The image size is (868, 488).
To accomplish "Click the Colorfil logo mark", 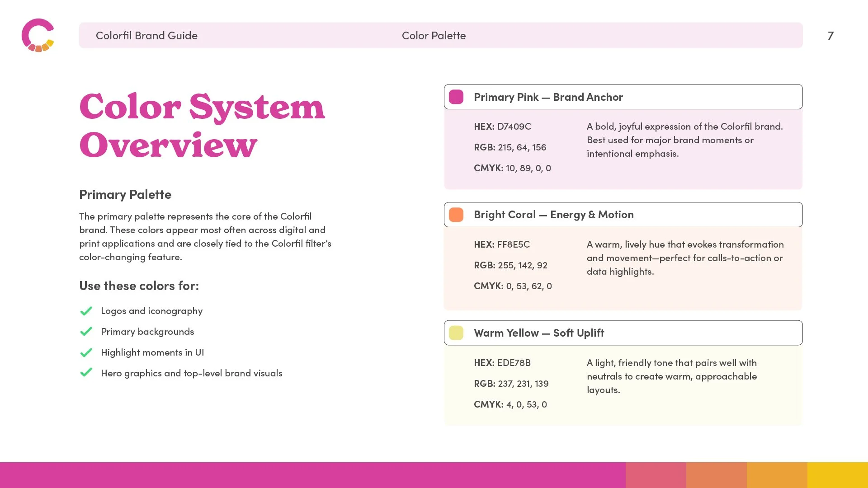I will pyautogui.click(x=38, y=36).
